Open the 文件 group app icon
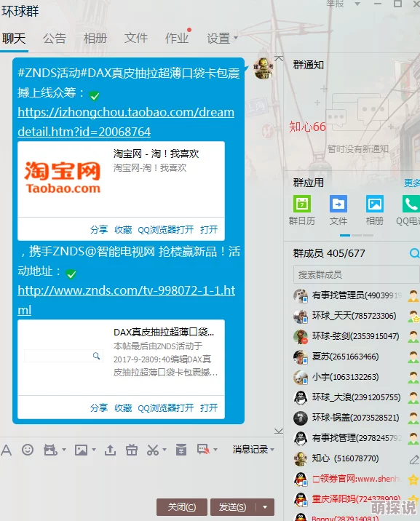 pyautogui.click(x=338, y=204)
